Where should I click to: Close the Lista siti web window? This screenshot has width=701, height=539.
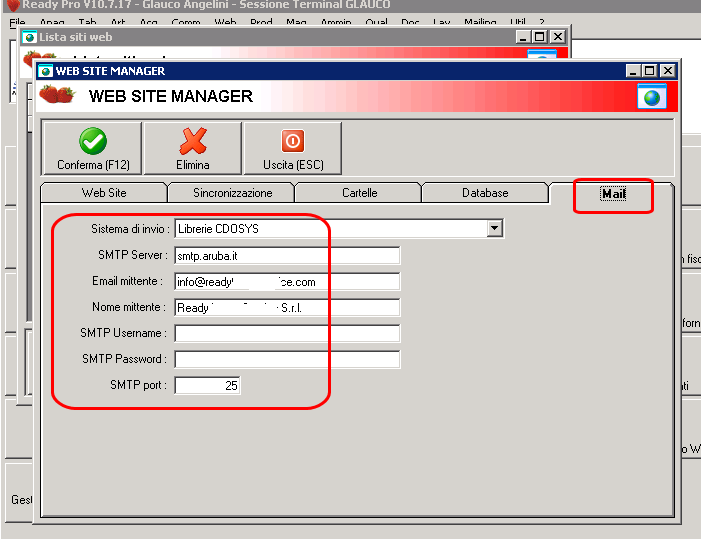(558, 37)
